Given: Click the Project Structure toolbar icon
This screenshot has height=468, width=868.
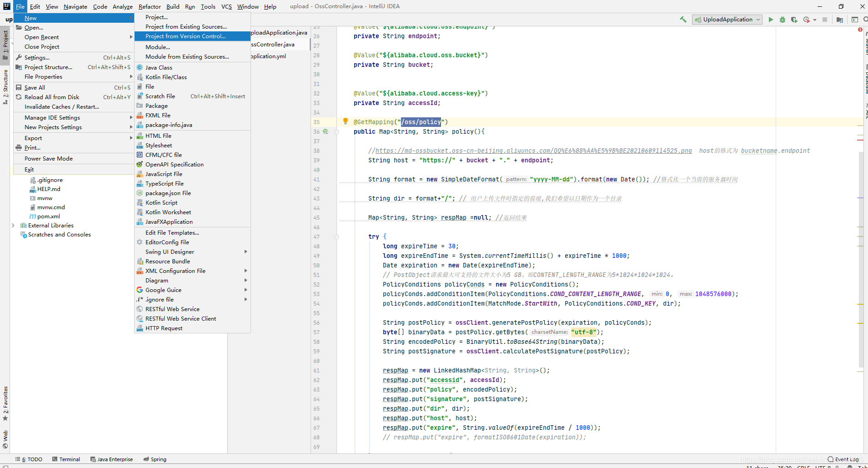Looking at the screenshot, I should pyautogui.click(x=840, y=20).
